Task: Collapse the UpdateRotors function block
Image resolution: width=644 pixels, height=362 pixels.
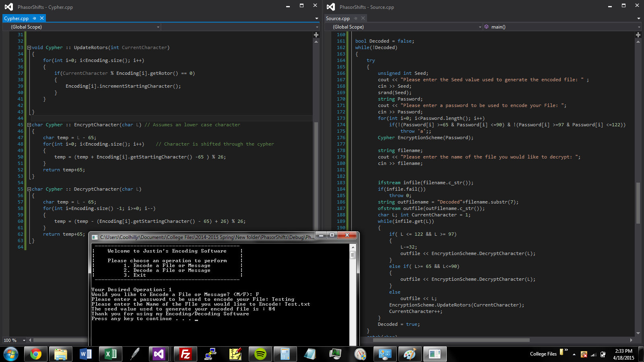Action: (29, 47)
